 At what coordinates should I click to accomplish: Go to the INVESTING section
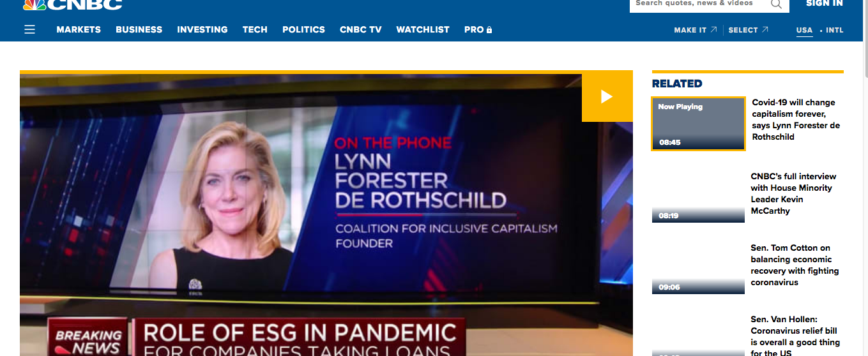pos(202,29)
